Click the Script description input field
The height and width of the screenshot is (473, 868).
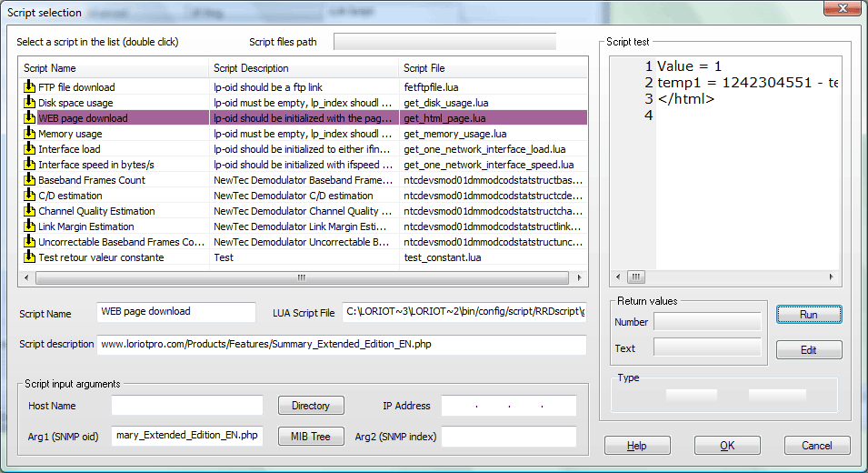tap(342, 345)
